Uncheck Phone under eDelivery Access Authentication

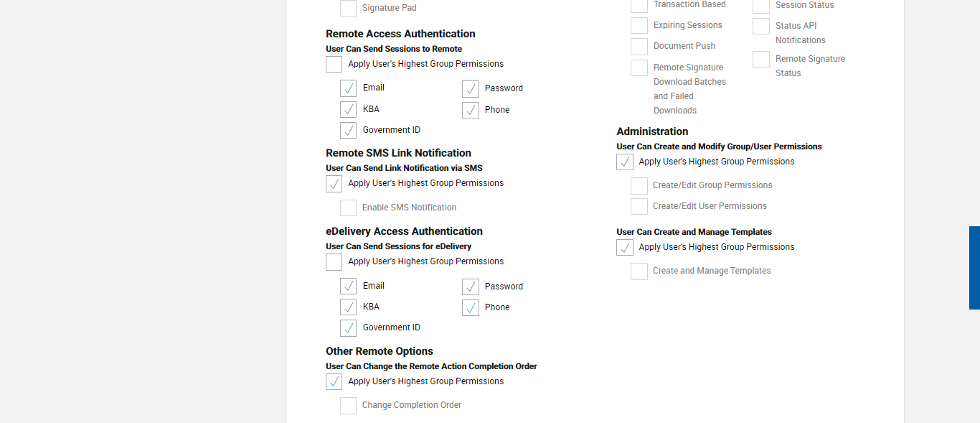471,308
